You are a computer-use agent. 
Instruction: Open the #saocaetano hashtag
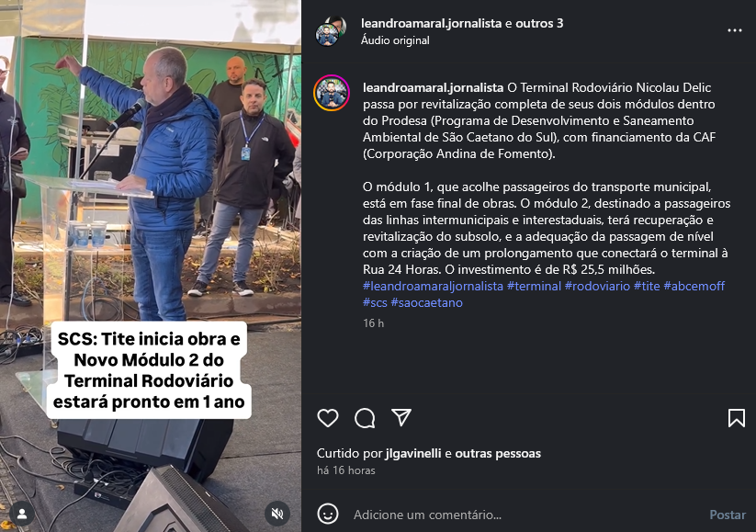click(427, 302)
